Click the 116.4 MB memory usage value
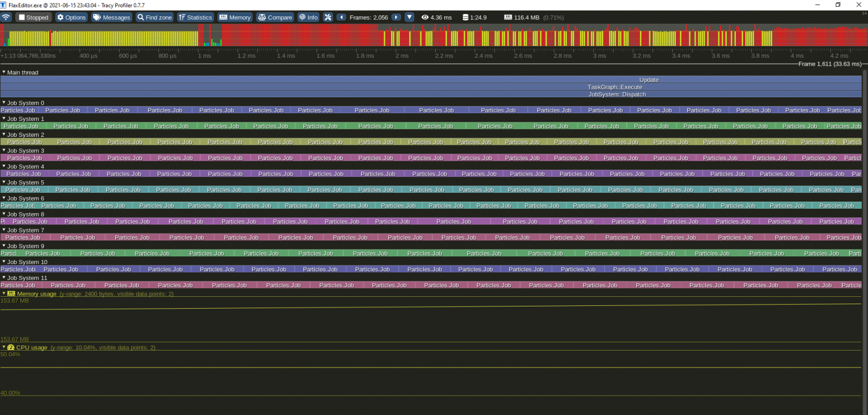The width and height of the screenshot is (868, 415). click(527, 18)
